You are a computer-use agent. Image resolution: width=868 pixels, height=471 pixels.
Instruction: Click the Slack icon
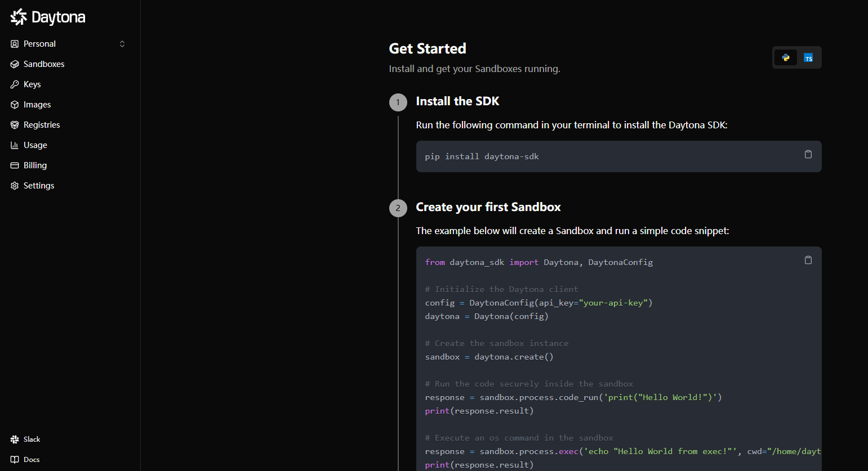point(15,439)
